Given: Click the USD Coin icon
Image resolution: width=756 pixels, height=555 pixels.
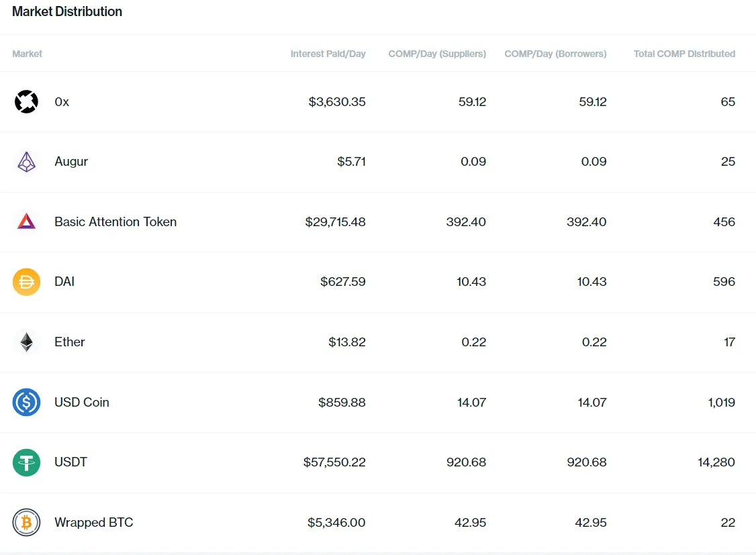Looking at the screenshot, I should [26, 402].
